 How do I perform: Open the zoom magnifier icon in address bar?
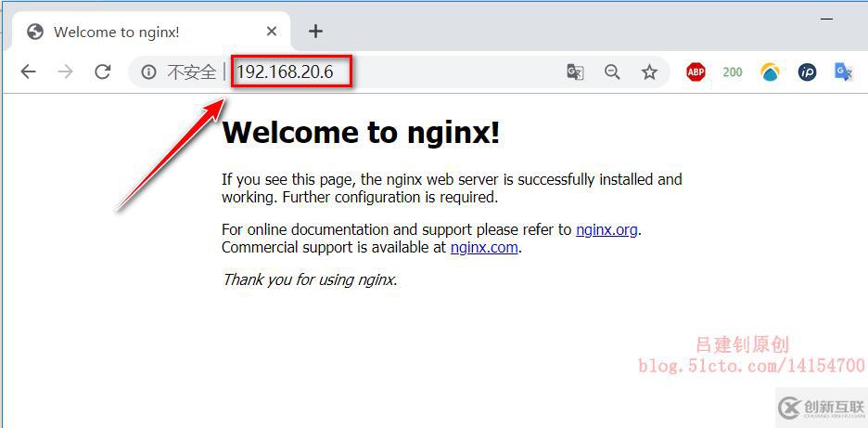point(612,72)
